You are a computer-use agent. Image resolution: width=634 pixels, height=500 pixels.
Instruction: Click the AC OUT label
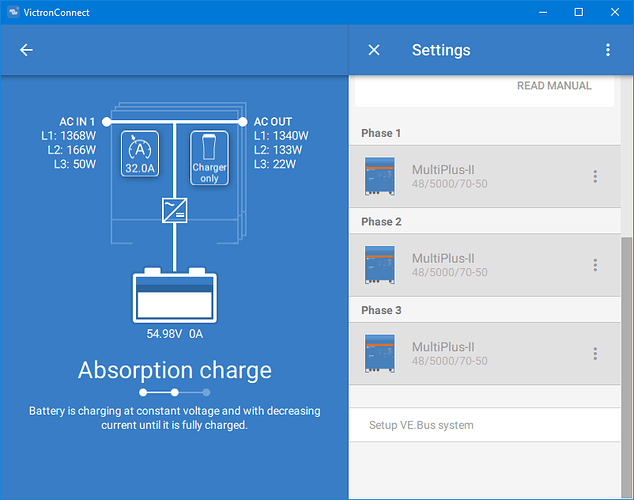tap(273, 121)
